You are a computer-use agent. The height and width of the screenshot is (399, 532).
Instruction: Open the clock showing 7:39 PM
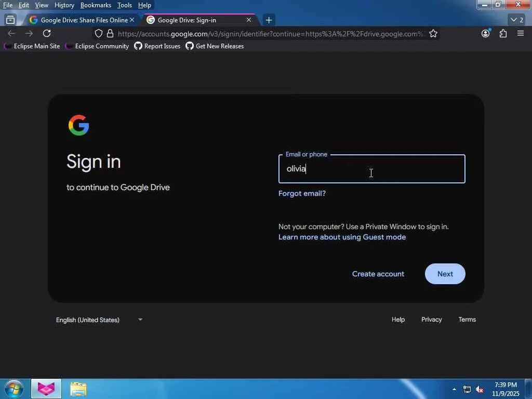tap(506, 389)
